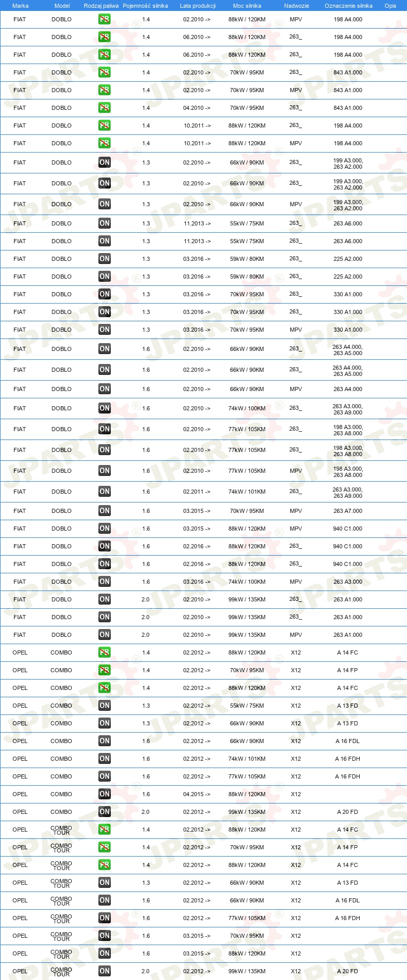Click the Nadwozie column header
Screen dimensions: 407x980
[x=297, y=6]
